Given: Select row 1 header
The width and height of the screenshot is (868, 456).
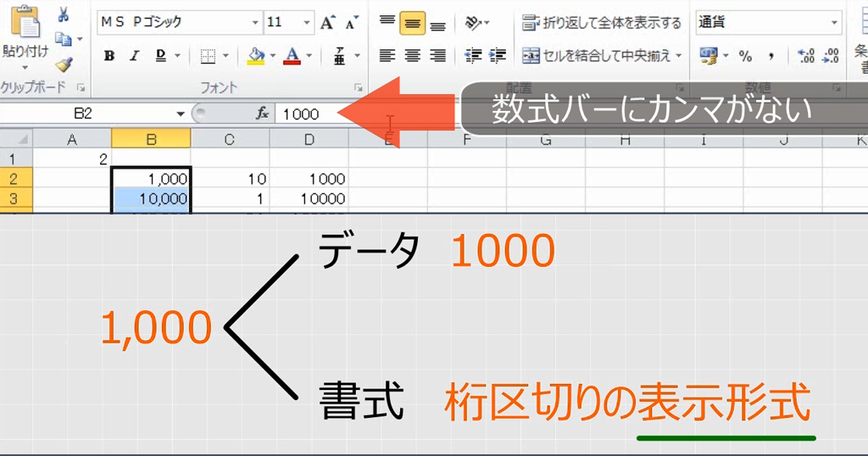Looking at the screenshot, I should (16, 159).
